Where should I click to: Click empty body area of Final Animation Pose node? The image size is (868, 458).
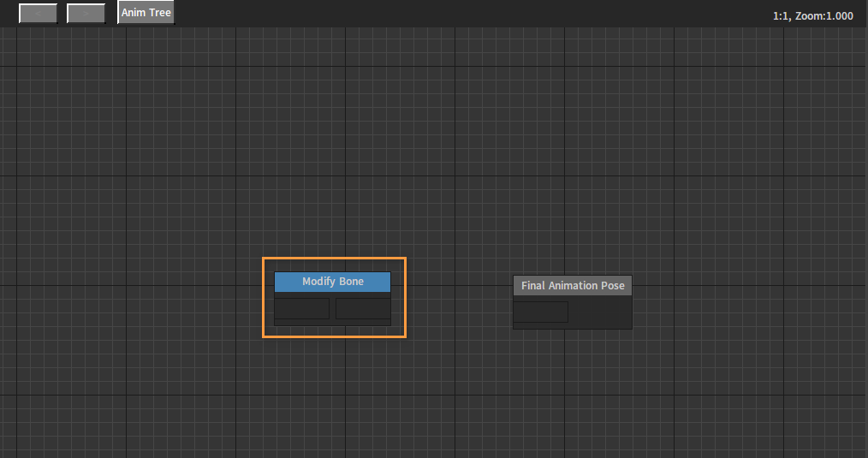click(600, 312)
